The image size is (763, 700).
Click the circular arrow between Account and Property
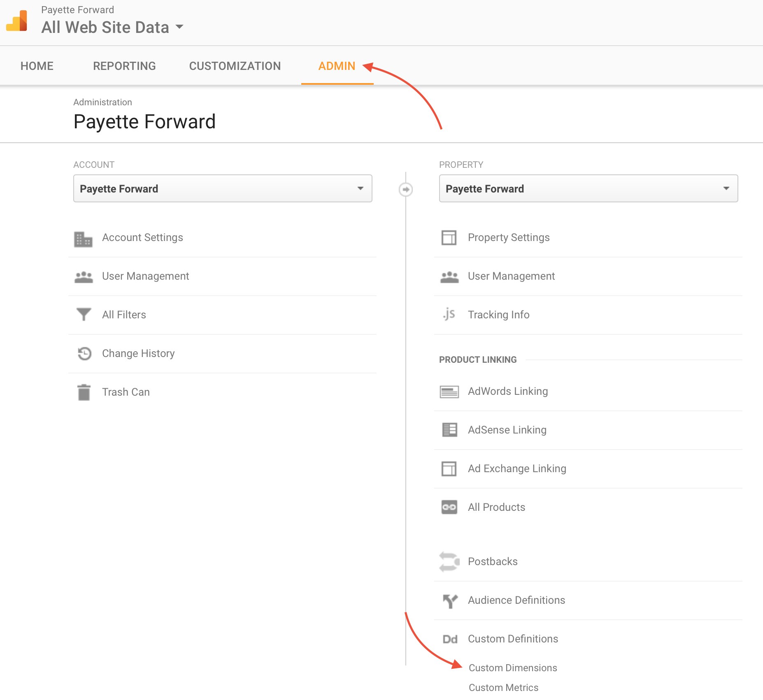pyautogui.click(x=406, y=189)
